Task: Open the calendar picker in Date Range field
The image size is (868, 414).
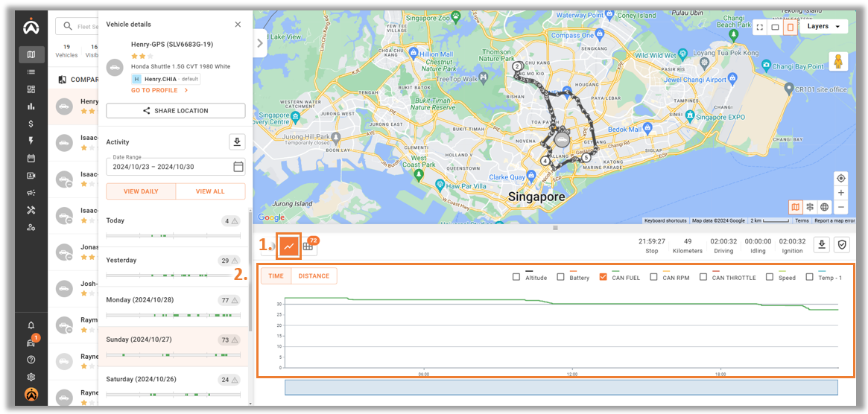Action: [x=238, y=167]
